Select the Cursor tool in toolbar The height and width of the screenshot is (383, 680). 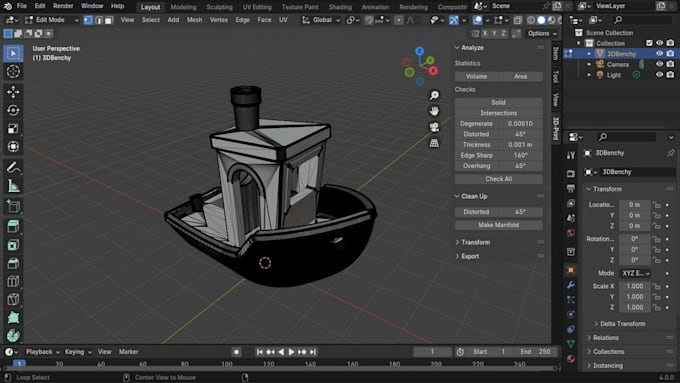point(13,71)
